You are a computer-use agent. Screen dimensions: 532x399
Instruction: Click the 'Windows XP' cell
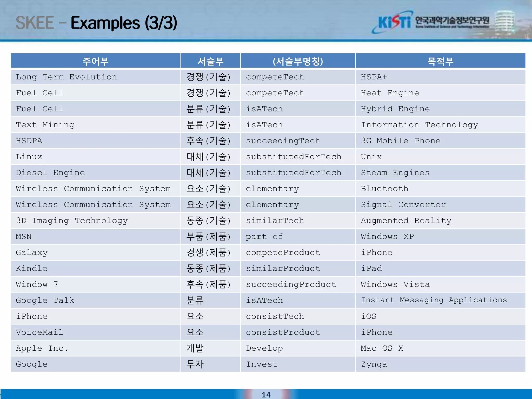[440, 237]
